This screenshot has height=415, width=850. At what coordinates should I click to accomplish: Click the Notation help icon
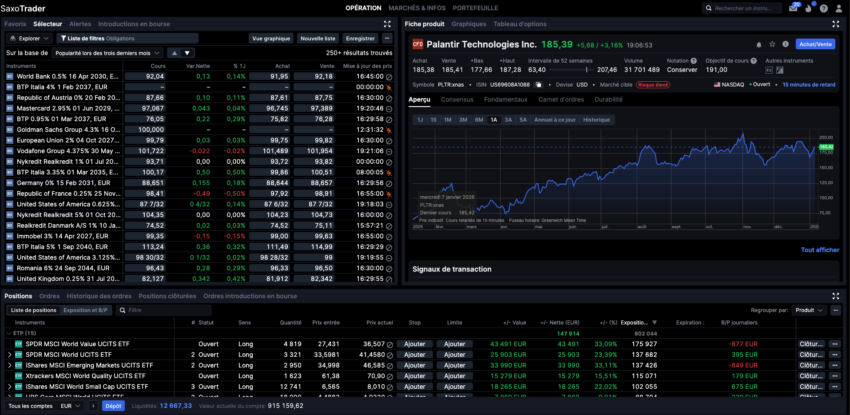tap(693, 61)
